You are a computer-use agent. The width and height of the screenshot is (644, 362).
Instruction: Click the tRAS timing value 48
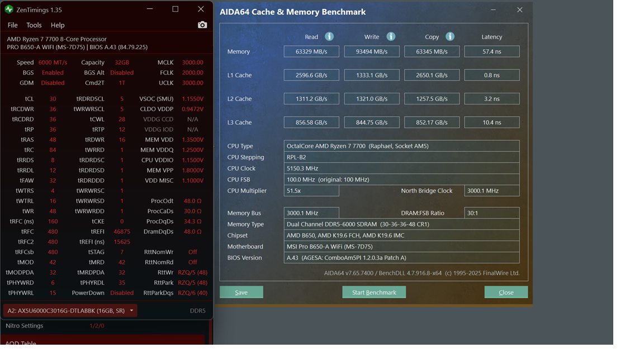coord(53,140)
